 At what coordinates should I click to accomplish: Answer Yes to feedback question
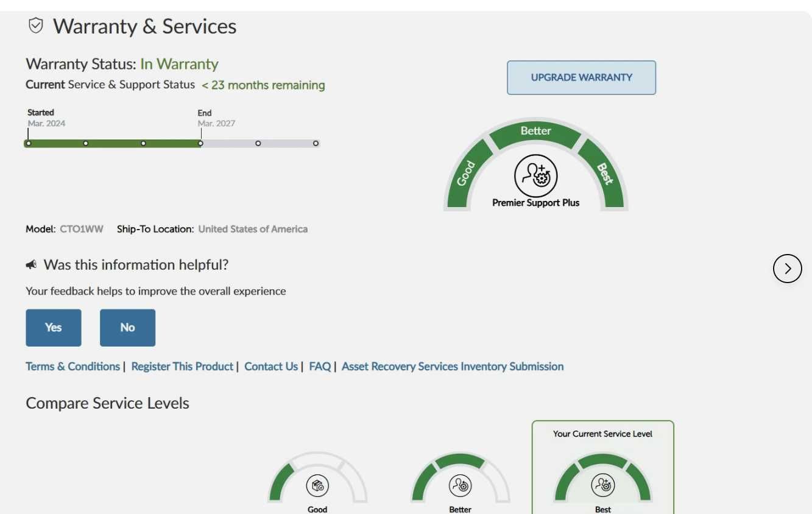(x=54, y=328)
